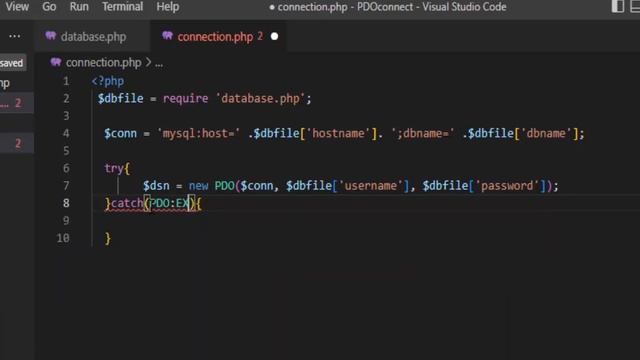The height and width of the screenshot is (360, 640).
Task: Click line number 4 in the gutter
Action: tap(66, 133)
